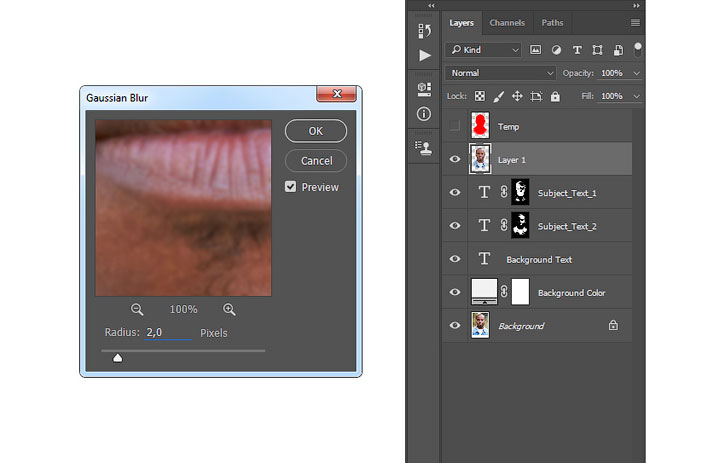Viewport: 725px width, 463px height.
Task: Open the Clone Source panel icon
Action: click(x=424, y=148)
